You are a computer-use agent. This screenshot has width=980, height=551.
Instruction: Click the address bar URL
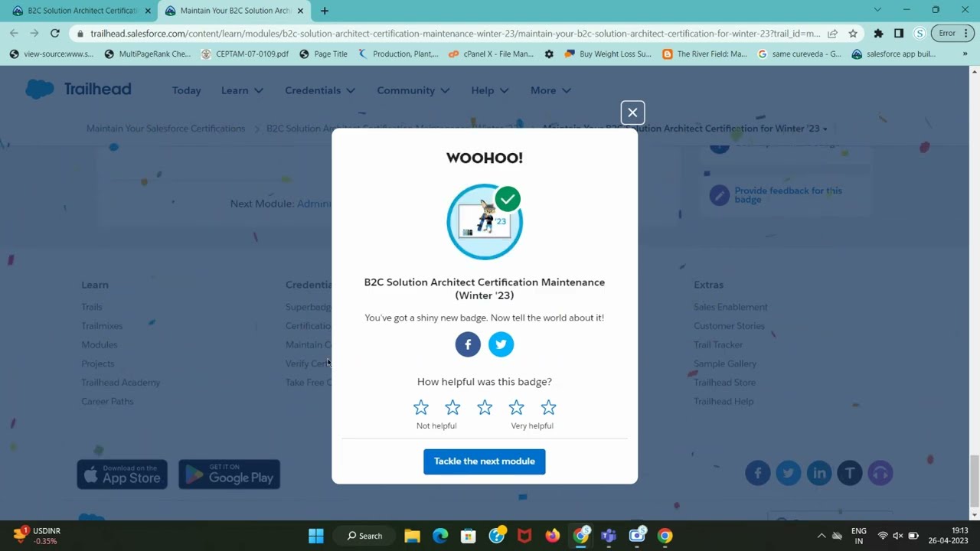455,33
